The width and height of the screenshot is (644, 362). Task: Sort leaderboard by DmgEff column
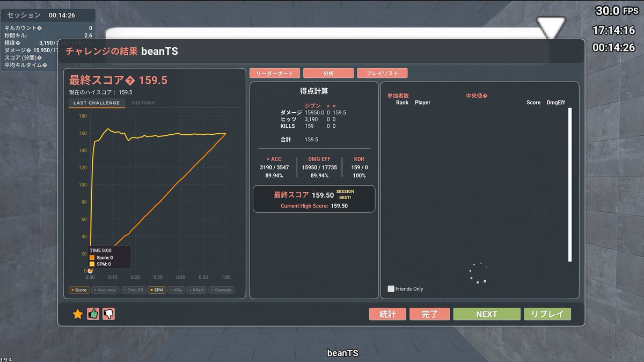point(555,103)
